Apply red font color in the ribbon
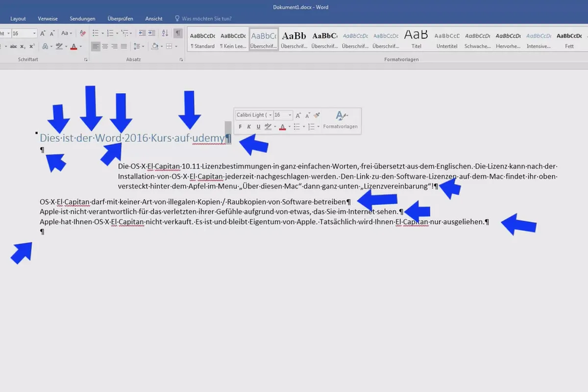Screen dimensions: 588x392 (x=73, y=46)
